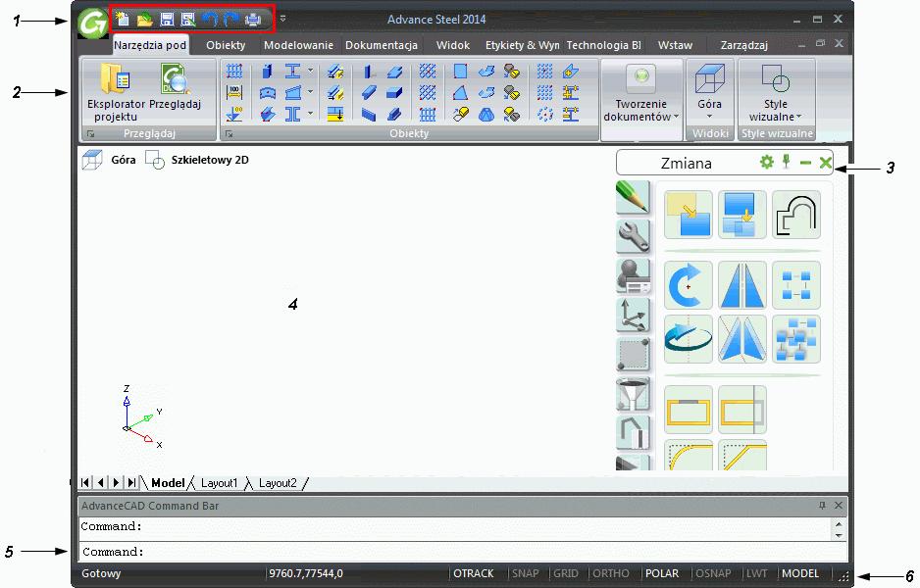
Task: Select the level symbol icon with down arrow
Action: pos(234,114)
